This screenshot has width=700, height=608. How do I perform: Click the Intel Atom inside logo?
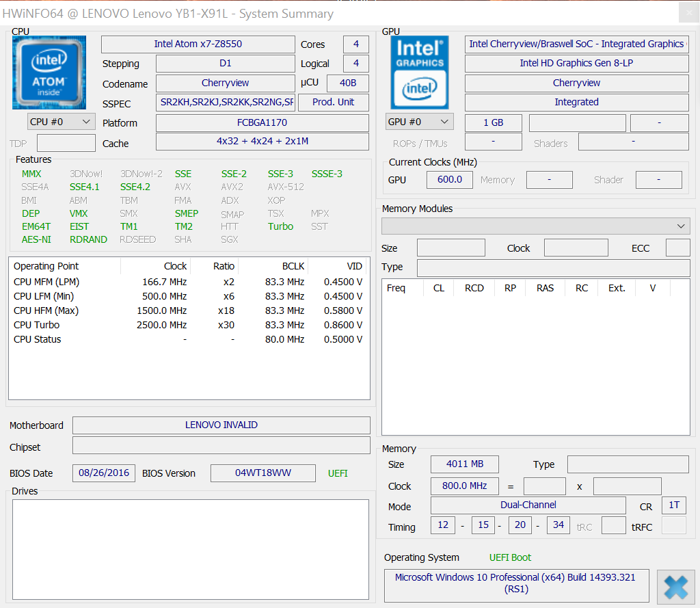coord(49,72)
